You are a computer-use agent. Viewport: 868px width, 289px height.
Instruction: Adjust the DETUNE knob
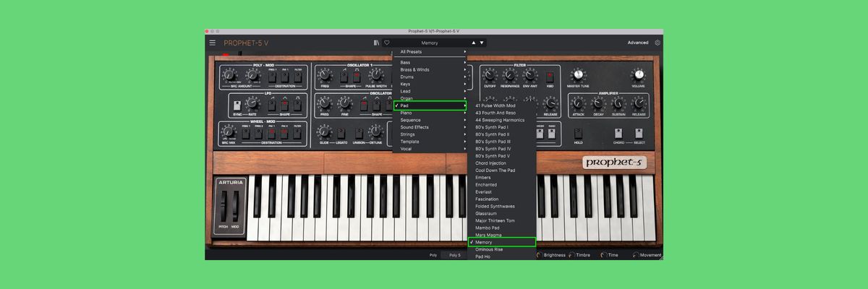(376, 132)
